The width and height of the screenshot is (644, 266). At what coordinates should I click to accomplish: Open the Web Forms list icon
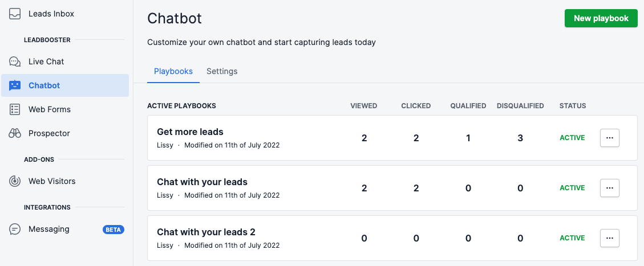click(15, 109)
